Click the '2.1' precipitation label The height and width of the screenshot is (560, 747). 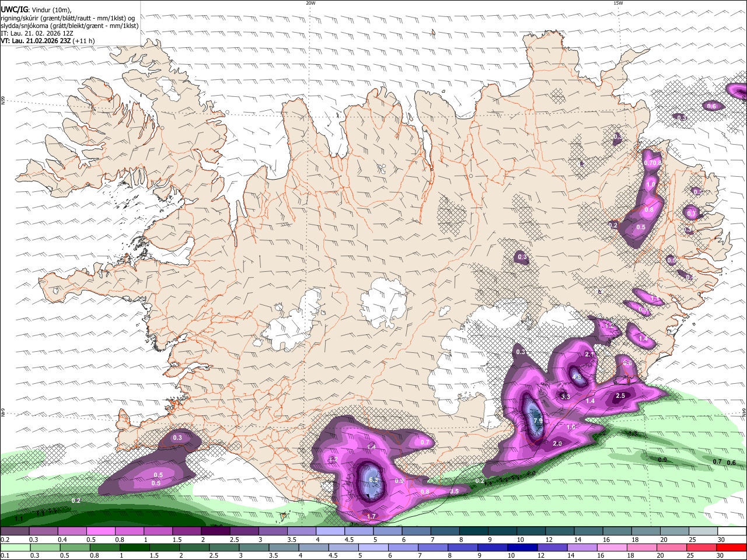(x=589, y=355)
